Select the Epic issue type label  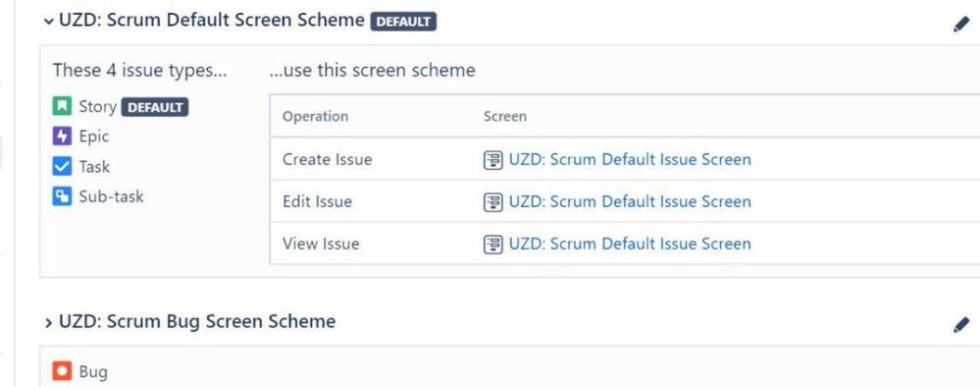click(x=94, y=137)
